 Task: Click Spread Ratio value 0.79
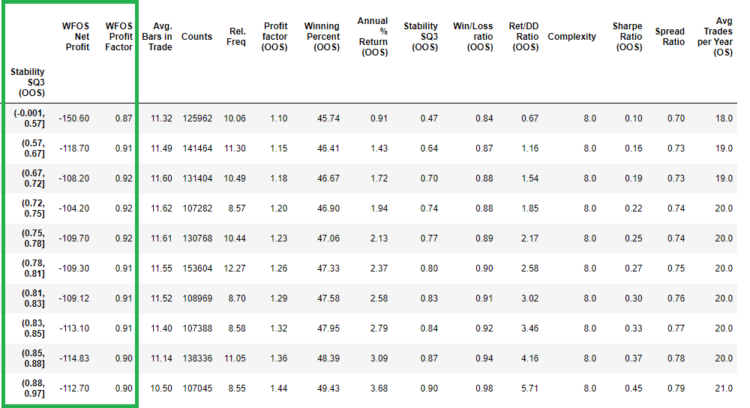click(x=676, y=388)
